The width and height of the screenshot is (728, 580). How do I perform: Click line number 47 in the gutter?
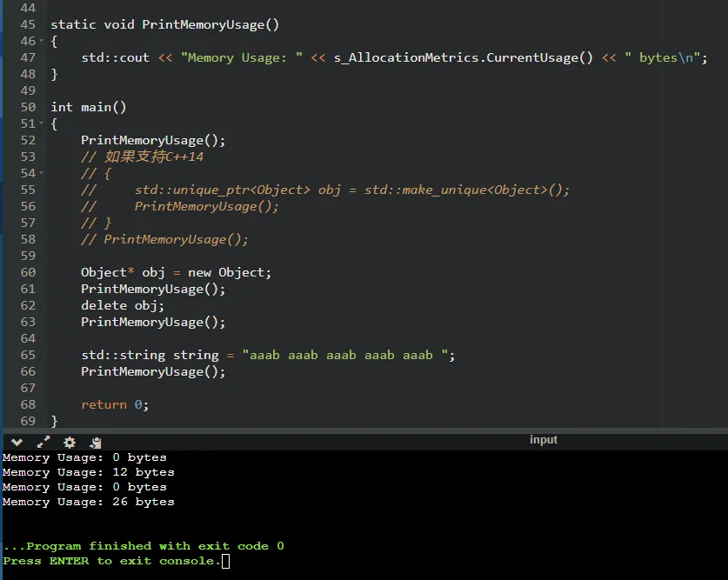(x=28, y=58)
